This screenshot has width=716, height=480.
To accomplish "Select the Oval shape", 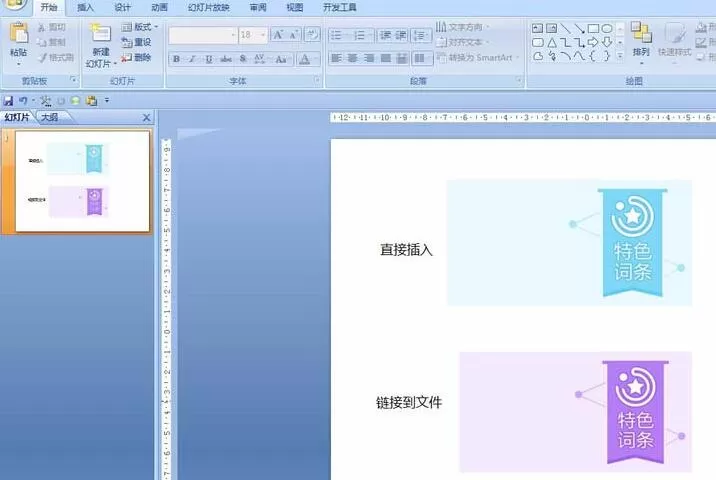I will 606,28.
